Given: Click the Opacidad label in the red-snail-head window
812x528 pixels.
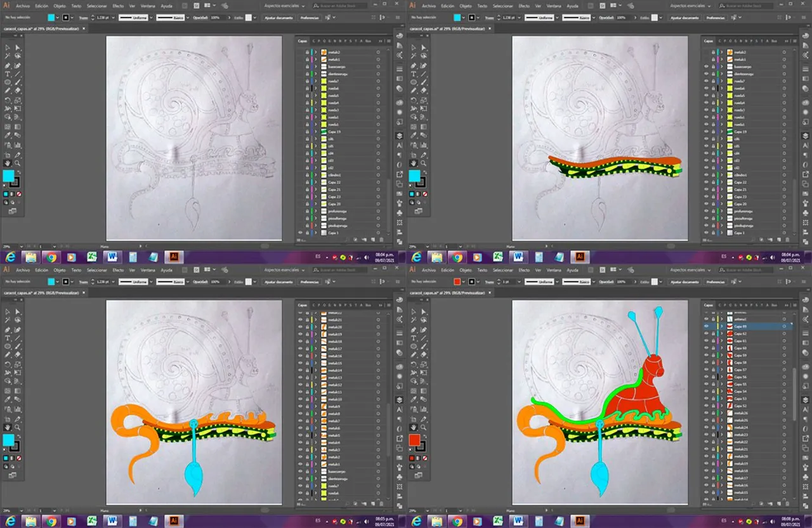Looking at the screenshot, I should [606, 281].
